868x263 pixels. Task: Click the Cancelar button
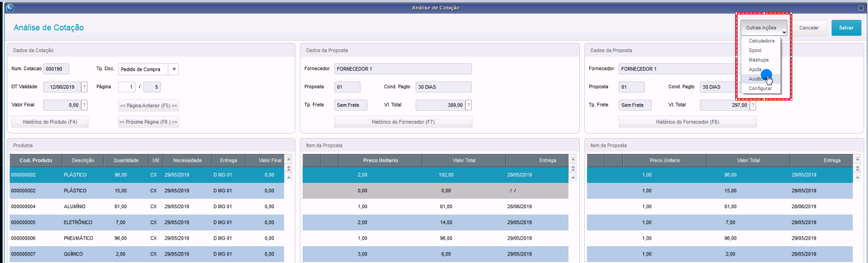(809, 28)
